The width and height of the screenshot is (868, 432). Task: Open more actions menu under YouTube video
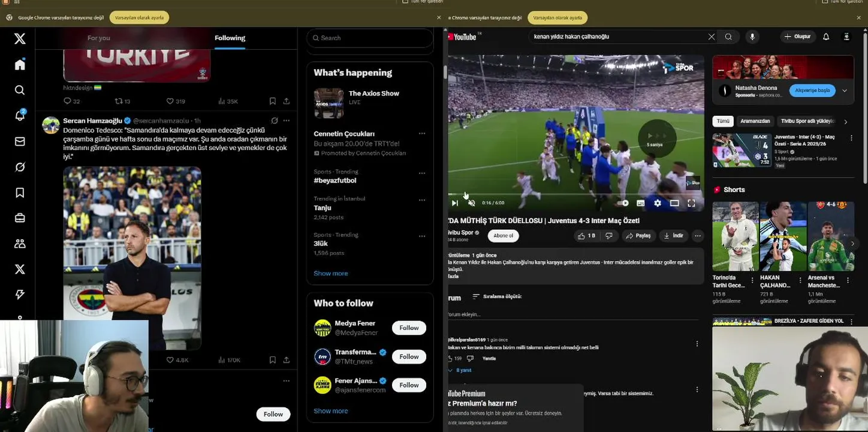pos(697,236)
